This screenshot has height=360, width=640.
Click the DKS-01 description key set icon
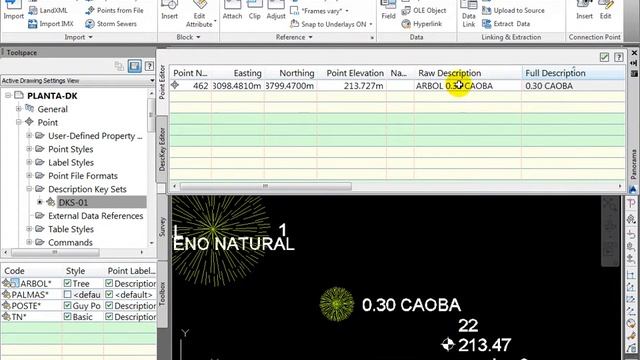coord(51,202)
